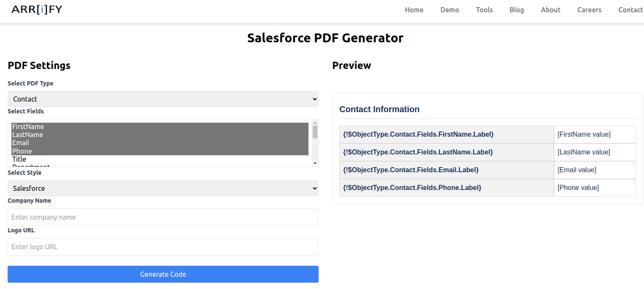
Task: Select the Title field option
Action: pyautogui.click(x=19, y=159)
